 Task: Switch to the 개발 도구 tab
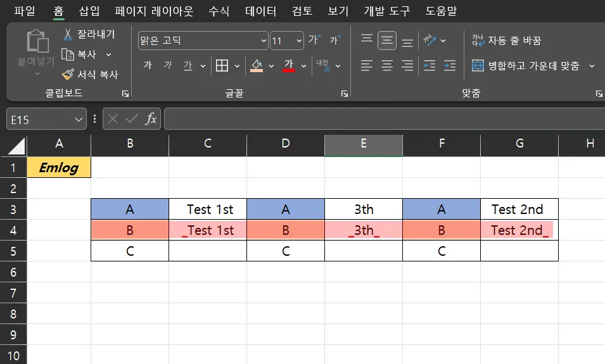(x=387, y=11)
